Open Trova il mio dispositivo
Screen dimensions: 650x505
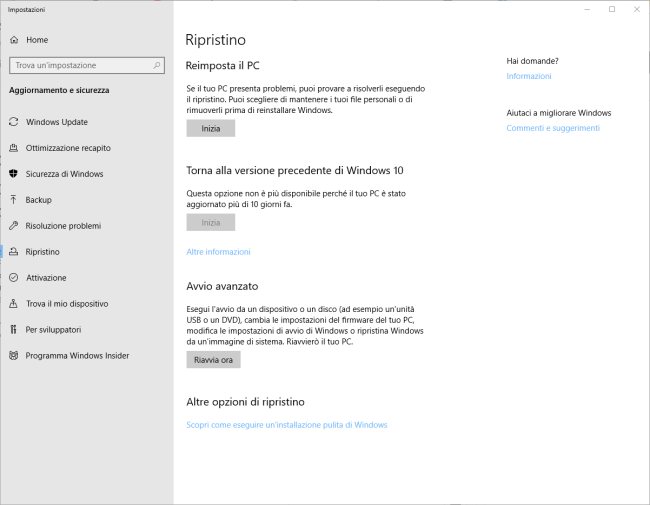tap(86, 303)
